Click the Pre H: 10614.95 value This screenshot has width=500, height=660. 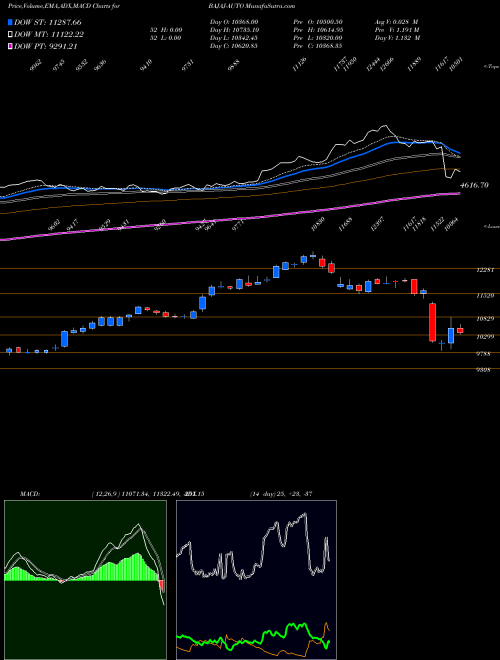(317, 30)
